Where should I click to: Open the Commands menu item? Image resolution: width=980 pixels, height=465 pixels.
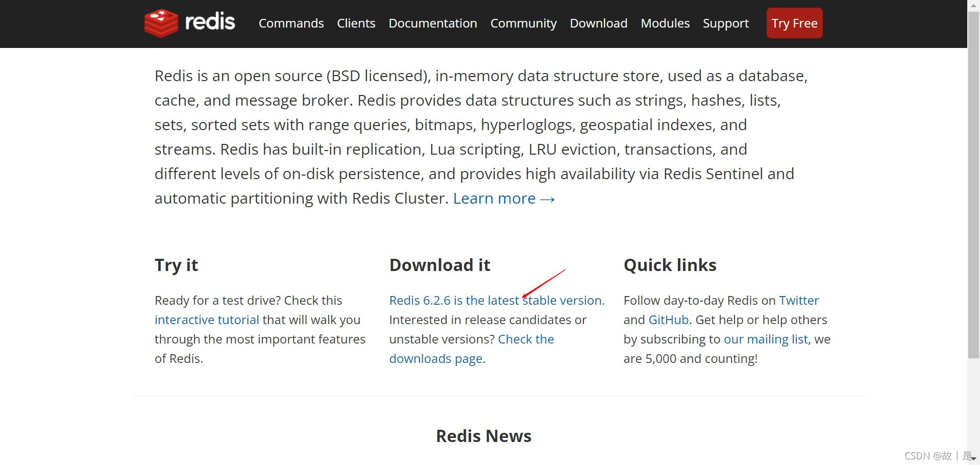(x=291, y=23)
